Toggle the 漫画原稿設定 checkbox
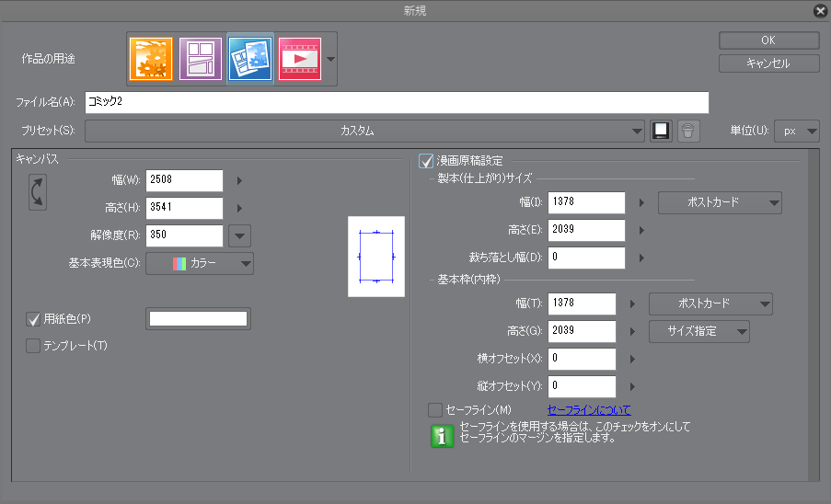 [x=426, y=161]
